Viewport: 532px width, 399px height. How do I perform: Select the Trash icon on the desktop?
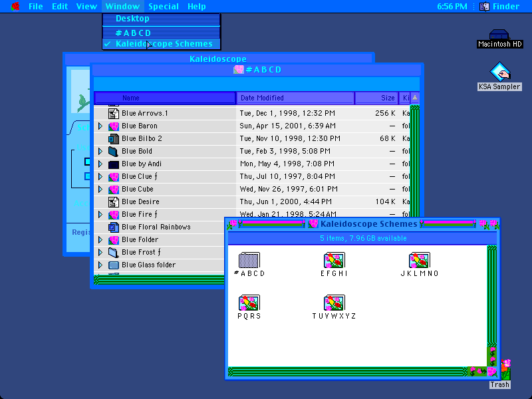[x=505, y=370]
